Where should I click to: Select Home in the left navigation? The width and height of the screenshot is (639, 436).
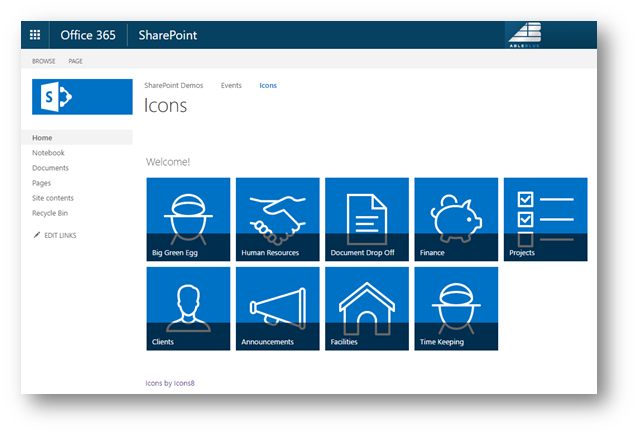(x=77, y=138)
